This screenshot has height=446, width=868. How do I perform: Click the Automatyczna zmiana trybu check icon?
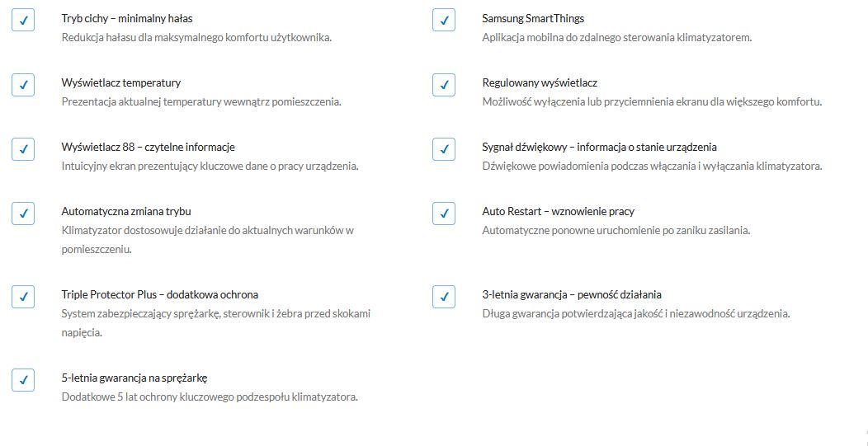(x=23, y=213)
